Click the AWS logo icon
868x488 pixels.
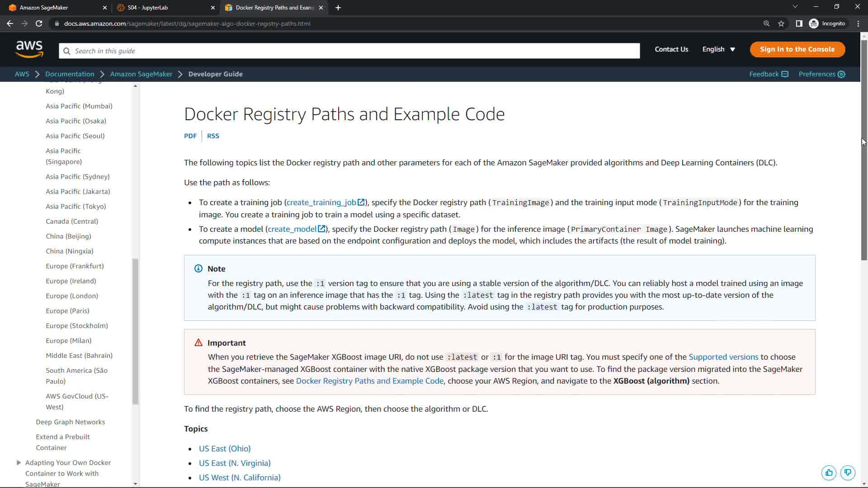(x=29, y=49)
